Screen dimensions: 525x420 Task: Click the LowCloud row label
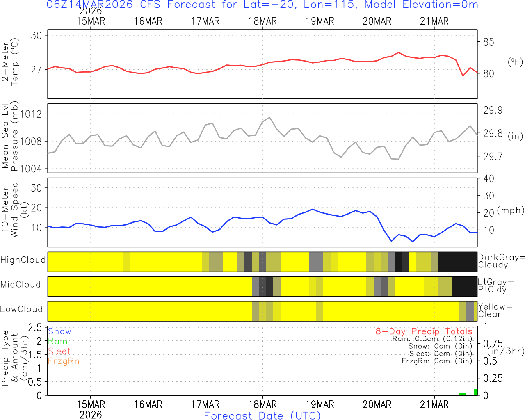click(21, 309)
